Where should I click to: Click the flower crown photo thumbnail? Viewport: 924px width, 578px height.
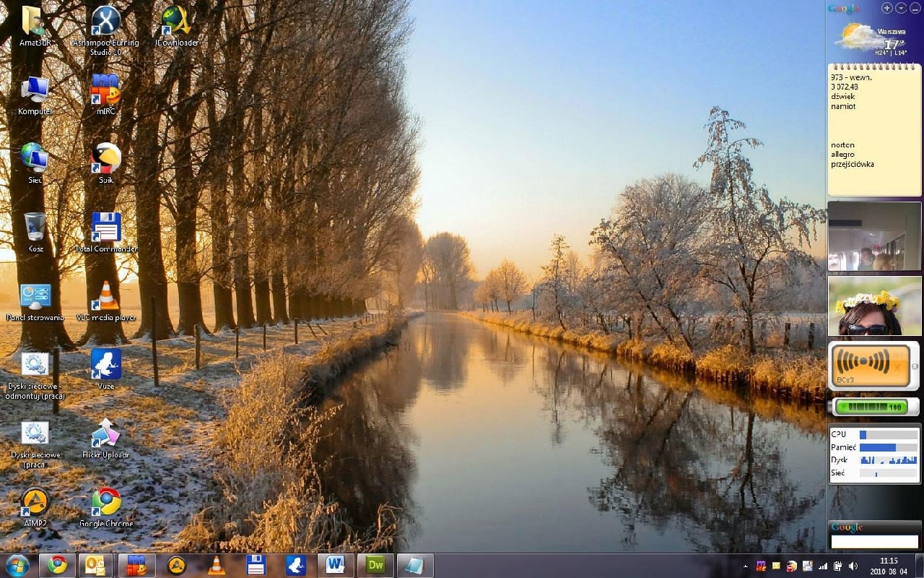[x=874, y=306]
